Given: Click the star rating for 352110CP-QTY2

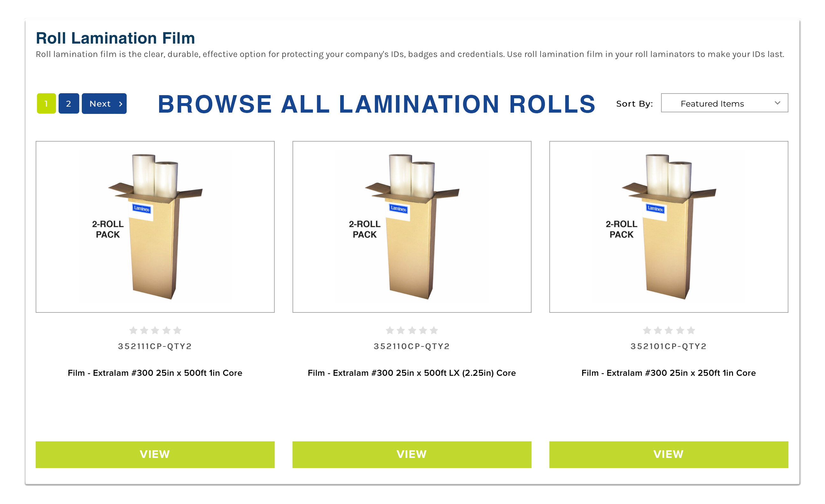Looking at the screenshot, I should (412, 331).
